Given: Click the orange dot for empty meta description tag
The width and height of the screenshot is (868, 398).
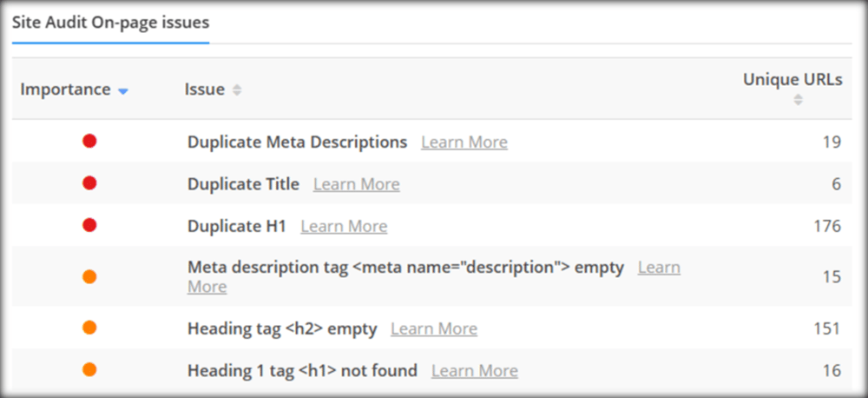Looking at the screenshot, I should click(x=89, y=276).
